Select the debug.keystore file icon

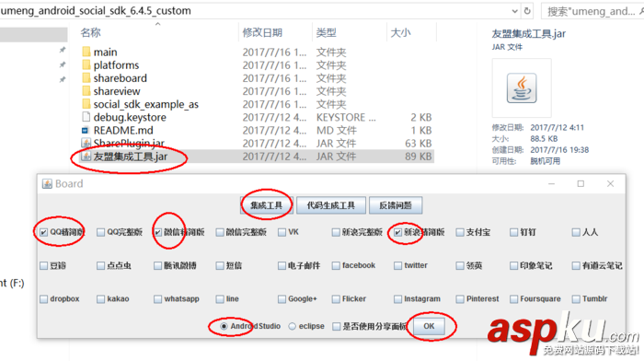click(86, 117)
